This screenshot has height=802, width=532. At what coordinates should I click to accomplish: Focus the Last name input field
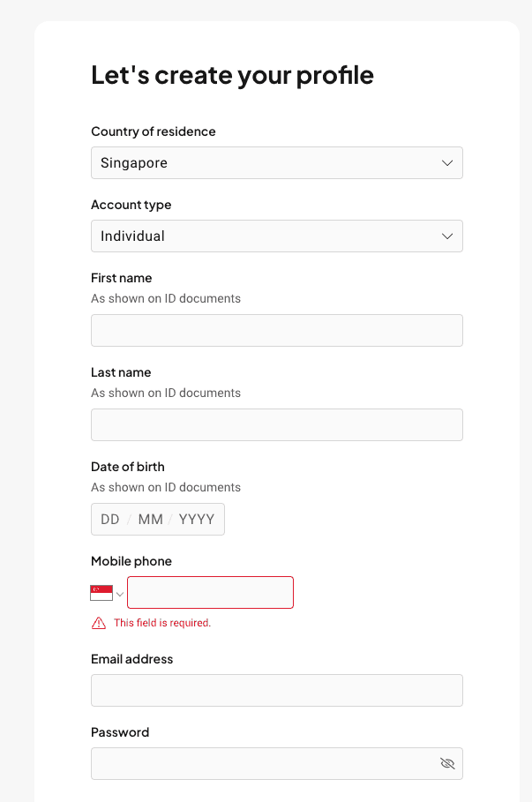277,425
